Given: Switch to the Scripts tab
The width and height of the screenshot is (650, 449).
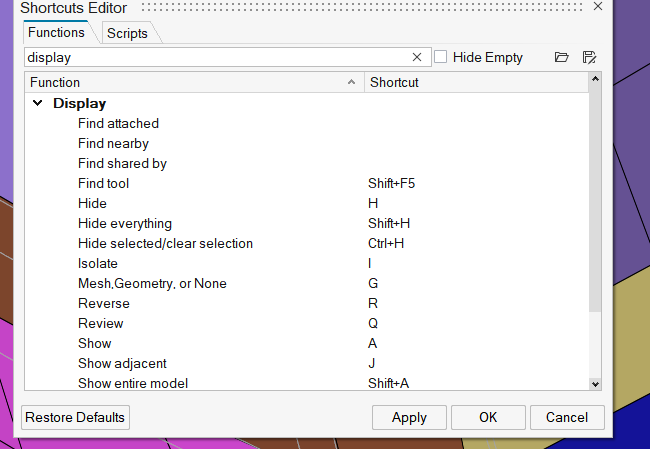Looking at the screenshot, I should pyautogui.click(x=127, y=33).
